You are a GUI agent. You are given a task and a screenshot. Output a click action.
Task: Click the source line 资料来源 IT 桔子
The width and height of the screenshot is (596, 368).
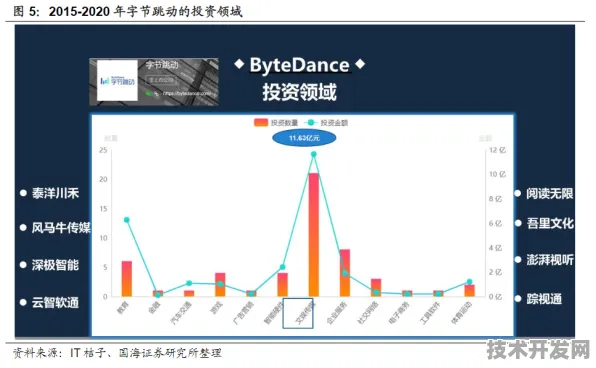coord(117,353)
